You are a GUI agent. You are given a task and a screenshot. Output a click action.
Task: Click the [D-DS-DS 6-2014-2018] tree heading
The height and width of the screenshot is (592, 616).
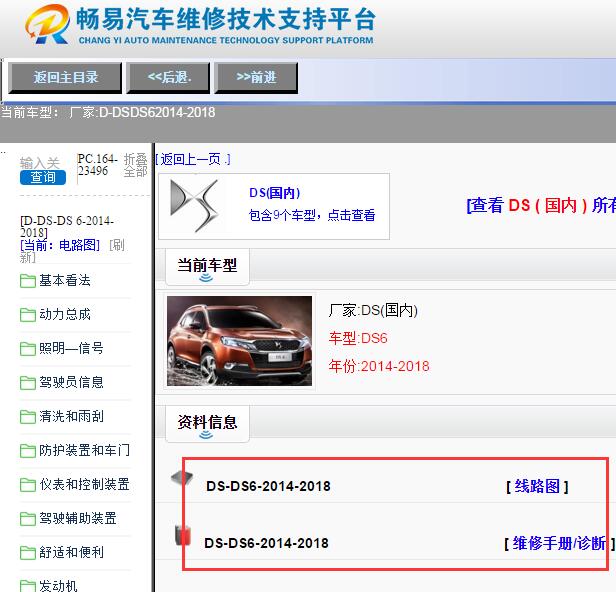coord(67,227)
